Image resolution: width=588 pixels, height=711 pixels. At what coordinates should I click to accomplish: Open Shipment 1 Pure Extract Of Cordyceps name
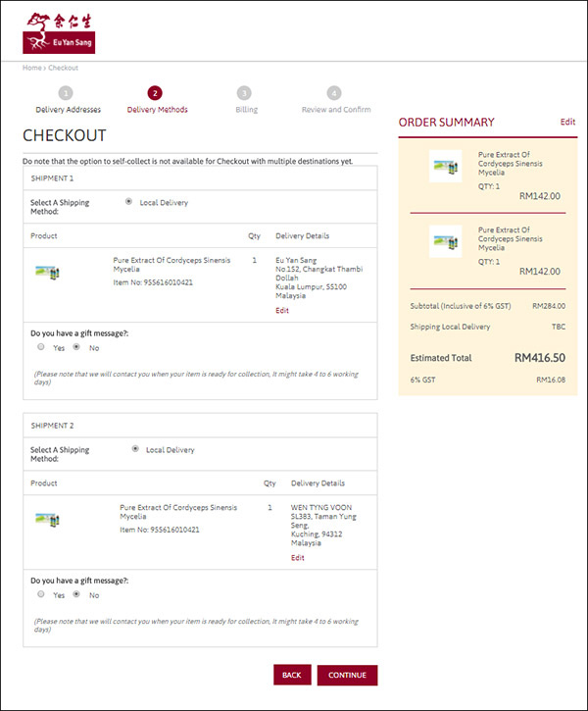tap(171, 265)
